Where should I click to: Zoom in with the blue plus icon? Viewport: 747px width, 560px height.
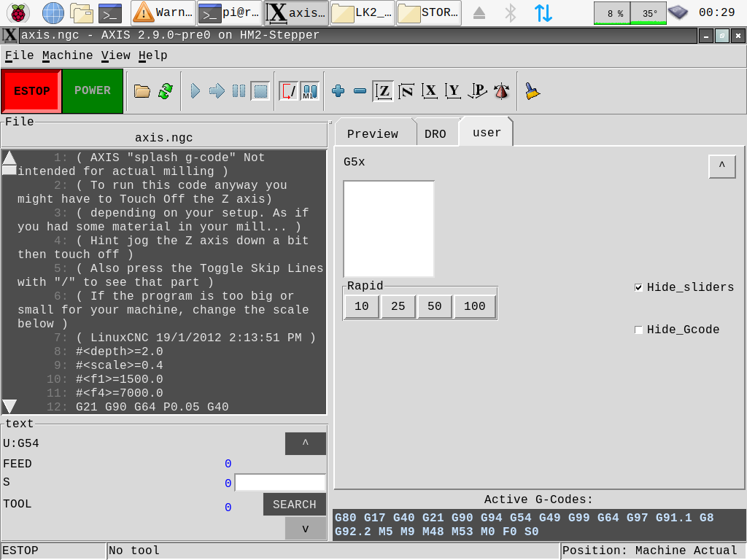338,91
